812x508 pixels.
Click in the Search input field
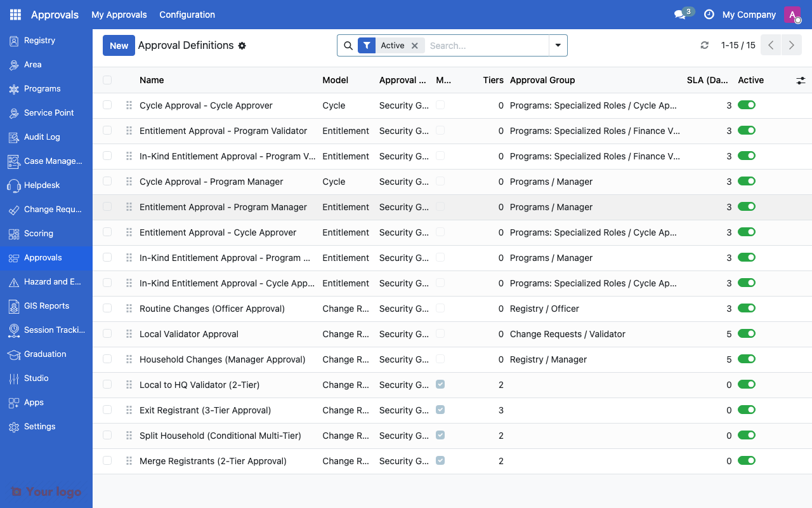(x=487, y=46)
